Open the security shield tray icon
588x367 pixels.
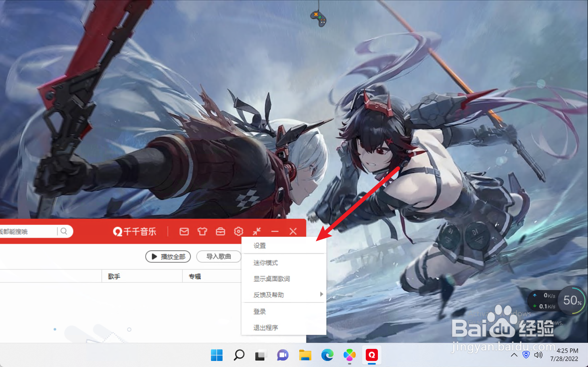point(526,355)
